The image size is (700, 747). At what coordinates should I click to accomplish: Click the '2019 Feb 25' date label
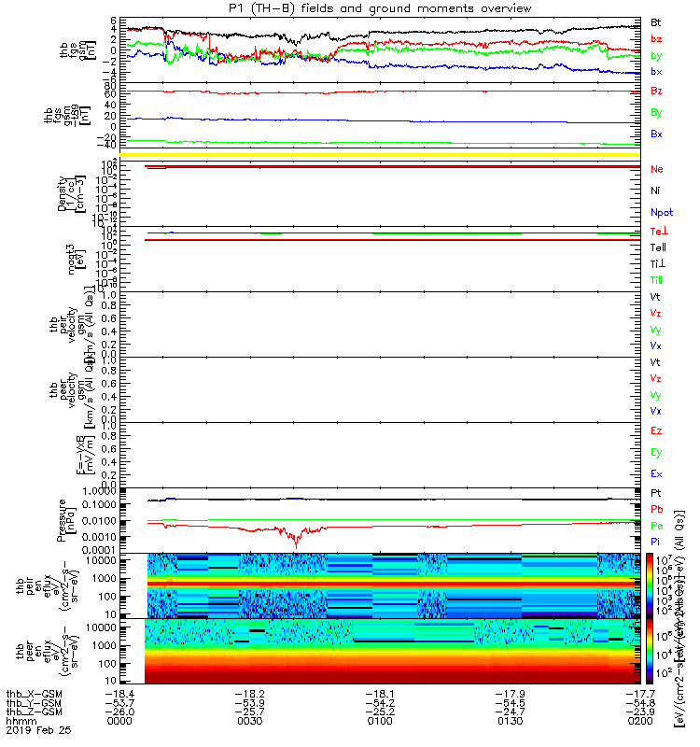pos(38,730)
